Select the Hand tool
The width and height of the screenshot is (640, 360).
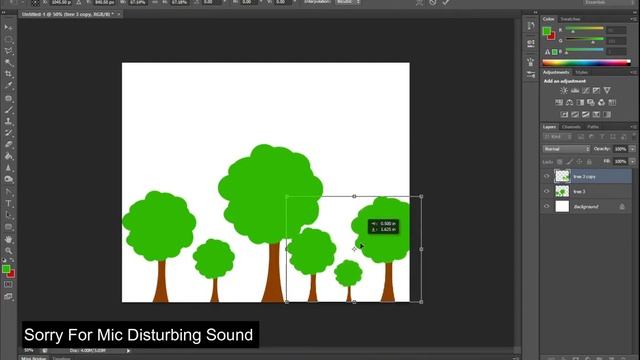click(x=8, y=239)
